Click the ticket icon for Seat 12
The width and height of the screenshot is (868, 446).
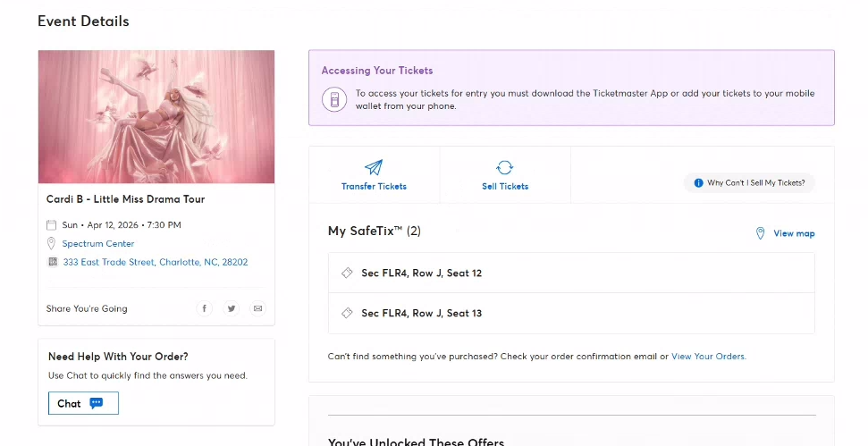[x=347, y=273]
